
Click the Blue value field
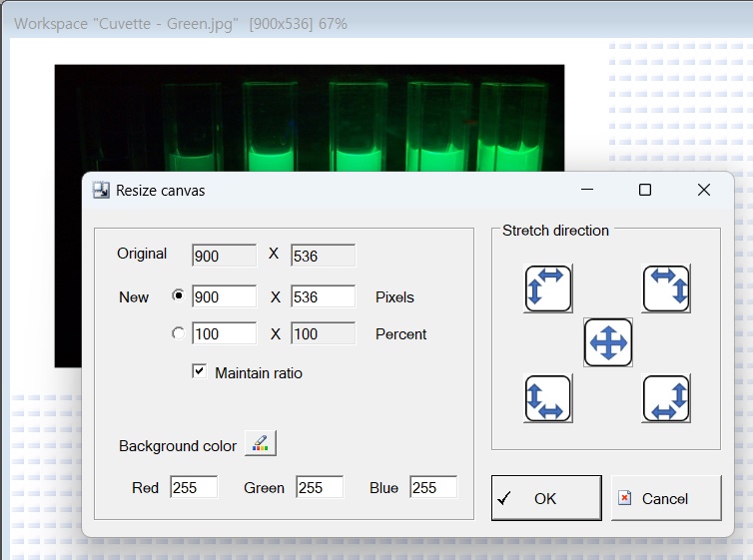point(432,487)
